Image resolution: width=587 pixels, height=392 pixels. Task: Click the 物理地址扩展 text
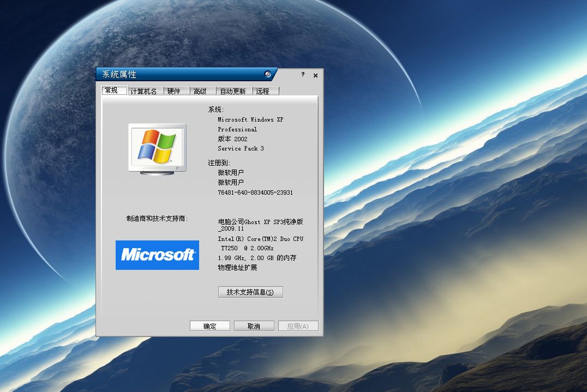pos(237,268)
